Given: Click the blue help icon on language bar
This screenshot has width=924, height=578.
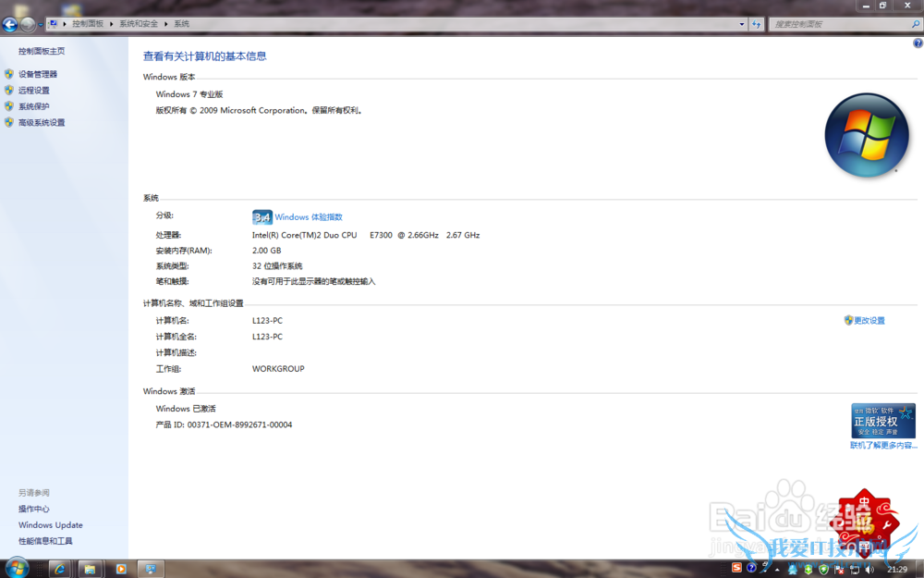Looking at the screenshot, I should point(751,568).
